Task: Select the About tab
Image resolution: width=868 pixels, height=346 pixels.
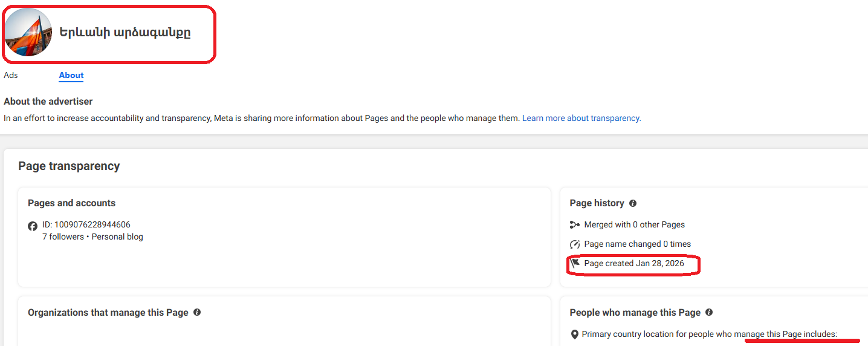Action: (71, 76)
